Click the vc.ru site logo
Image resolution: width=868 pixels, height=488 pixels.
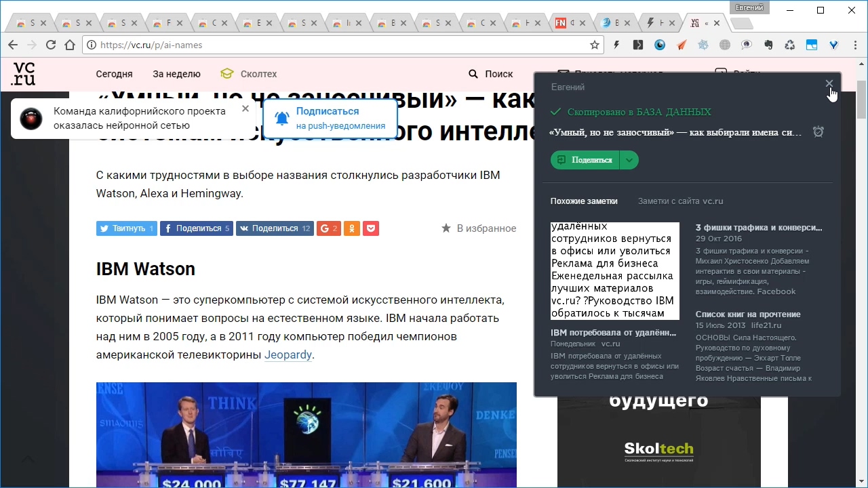coord(23,73)
